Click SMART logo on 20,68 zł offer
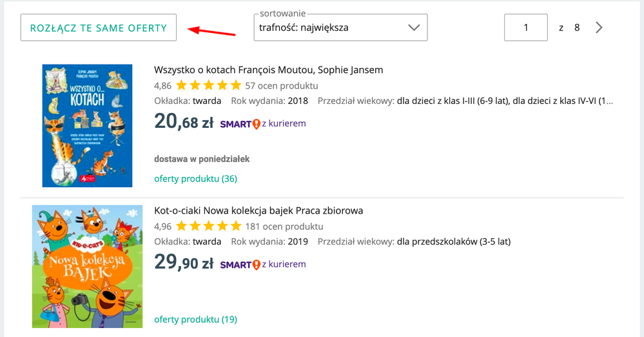 coord(240,124)
